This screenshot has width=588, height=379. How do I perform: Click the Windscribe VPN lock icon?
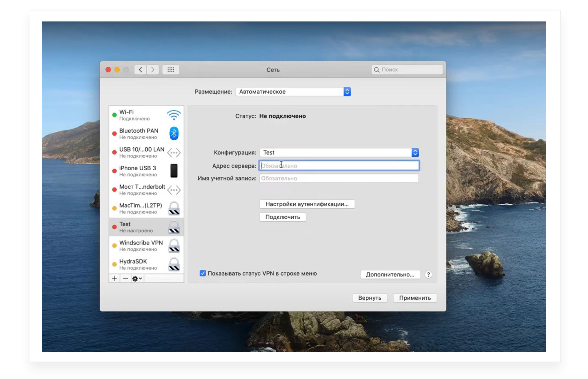174,246
